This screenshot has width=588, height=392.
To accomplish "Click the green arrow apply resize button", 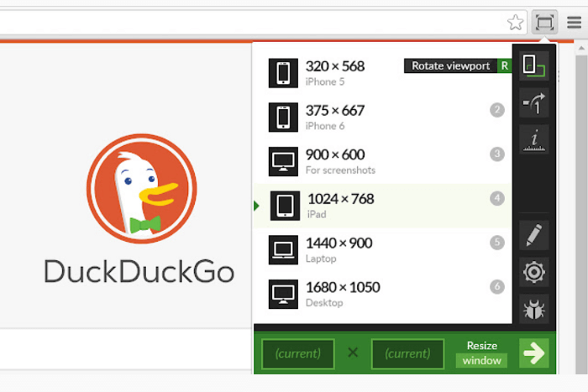I will click(x=534, y=353).
